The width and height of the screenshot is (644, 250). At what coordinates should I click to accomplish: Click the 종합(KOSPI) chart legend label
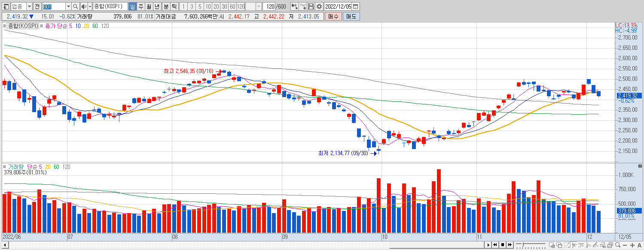tap(23, 26)
